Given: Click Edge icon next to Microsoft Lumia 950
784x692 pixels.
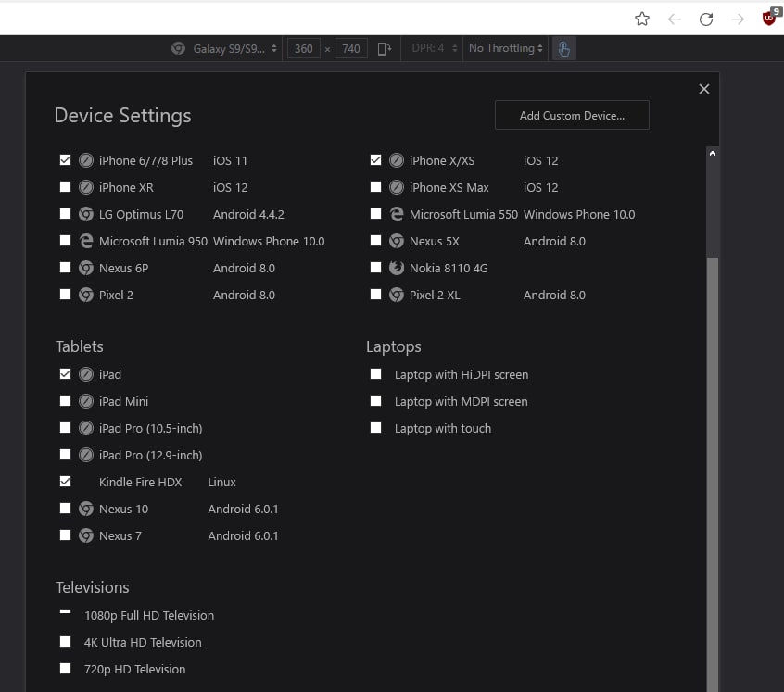Looking at the screenshot, I should tap(86, 242).
